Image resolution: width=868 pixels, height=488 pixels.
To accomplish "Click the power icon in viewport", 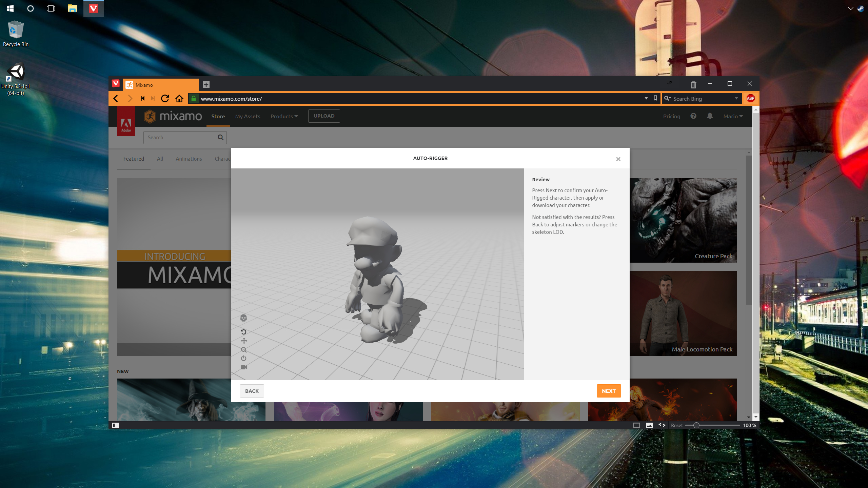I will [x=243, y=359].
